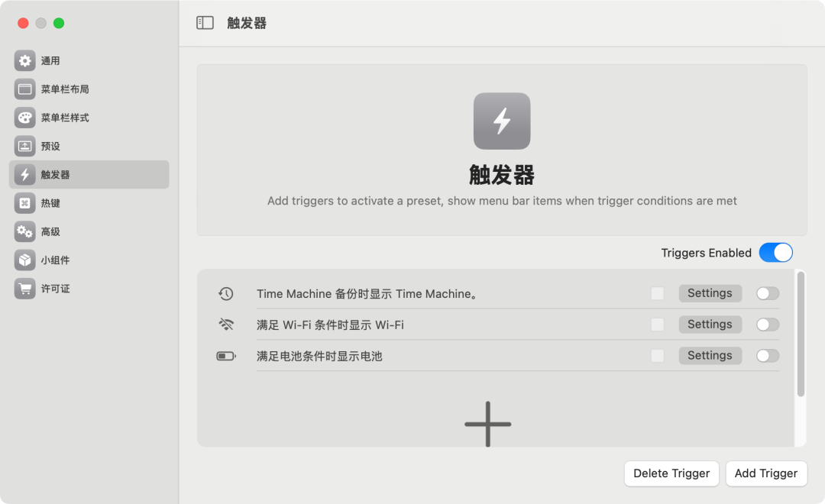Image resolution: width=825 pixels, height=504 pixels.
Task: Click the cube icon for 小组件
Action: (24, 260)
